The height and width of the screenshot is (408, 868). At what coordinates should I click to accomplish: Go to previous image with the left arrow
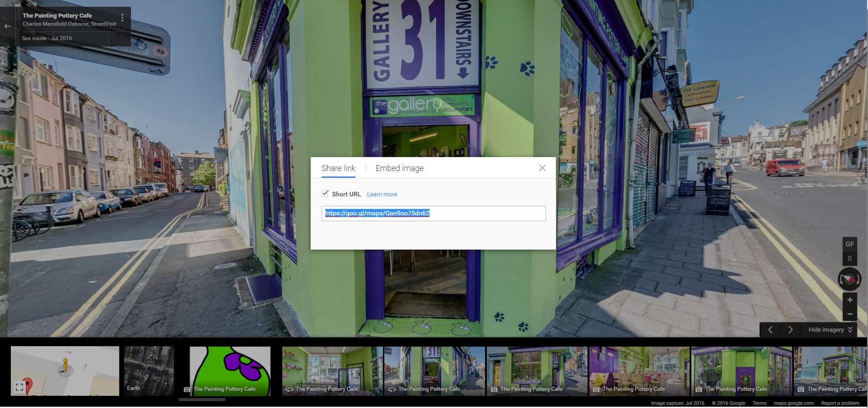[x=770, y=330]
